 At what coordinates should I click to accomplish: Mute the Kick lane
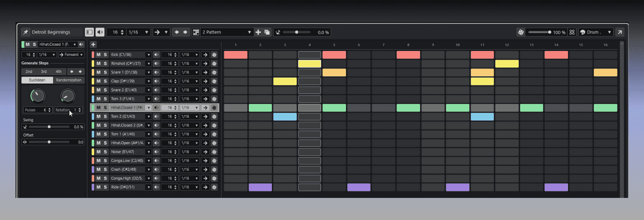pos(98,55)
